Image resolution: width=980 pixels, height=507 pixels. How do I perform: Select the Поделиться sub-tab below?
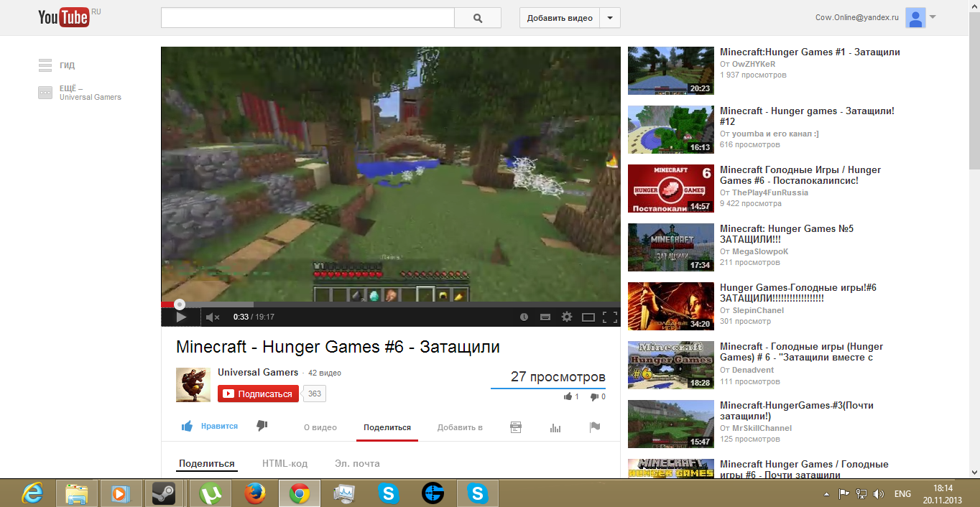pos(207,464)
